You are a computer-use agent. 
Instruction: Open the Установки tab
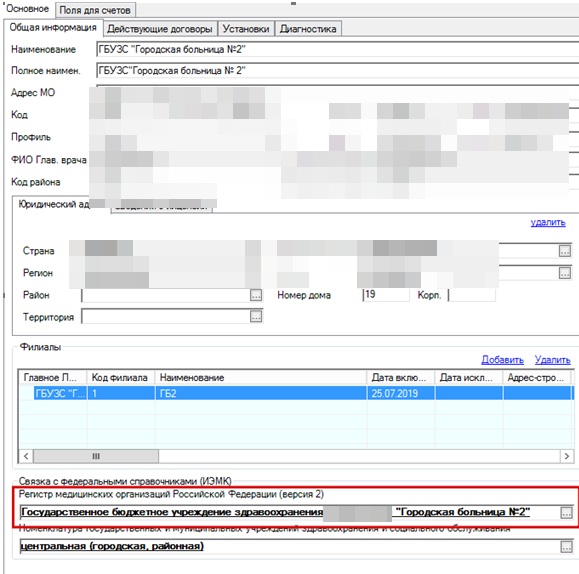coord(246,29)
